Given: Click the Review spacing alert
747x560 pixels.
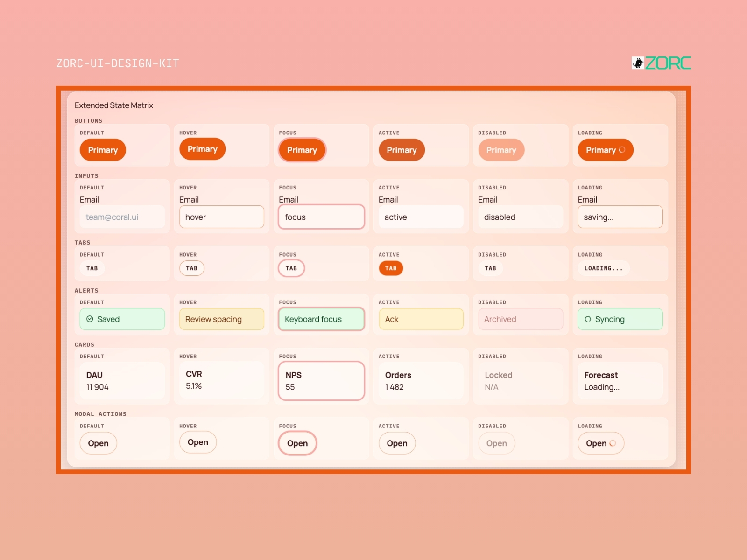Looking at the screenshot, I should [222, 319].
